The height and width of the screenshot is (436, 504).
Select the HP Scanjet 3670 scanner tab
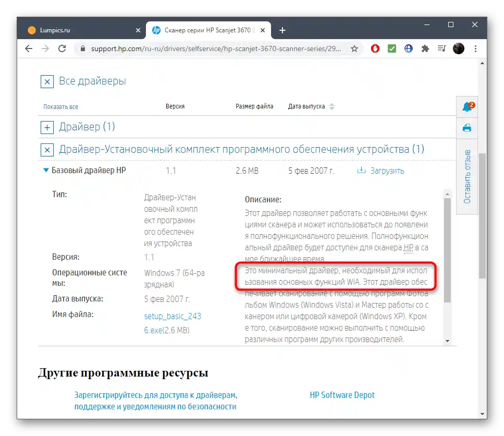(x=208, y=30)
